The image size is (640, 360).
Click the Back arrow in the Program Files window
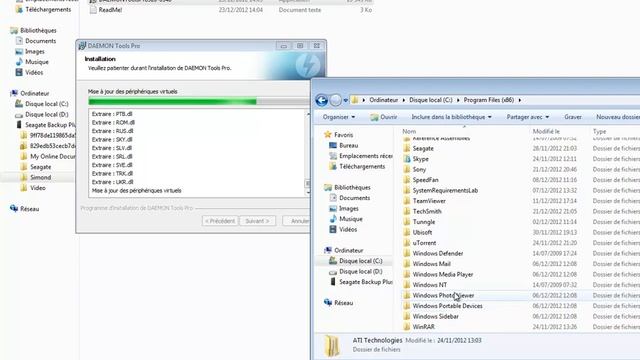[321, 100]
